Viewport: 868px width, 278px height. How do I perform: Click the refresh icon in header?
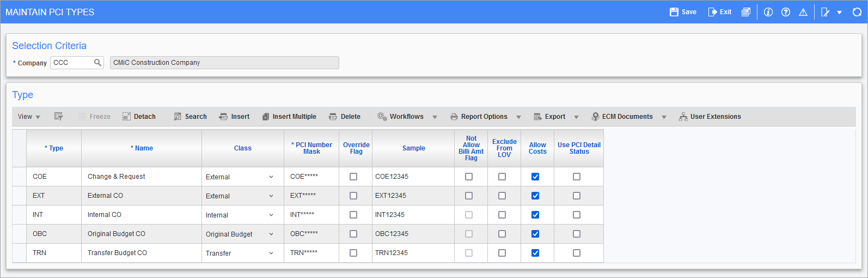point(857,12)
